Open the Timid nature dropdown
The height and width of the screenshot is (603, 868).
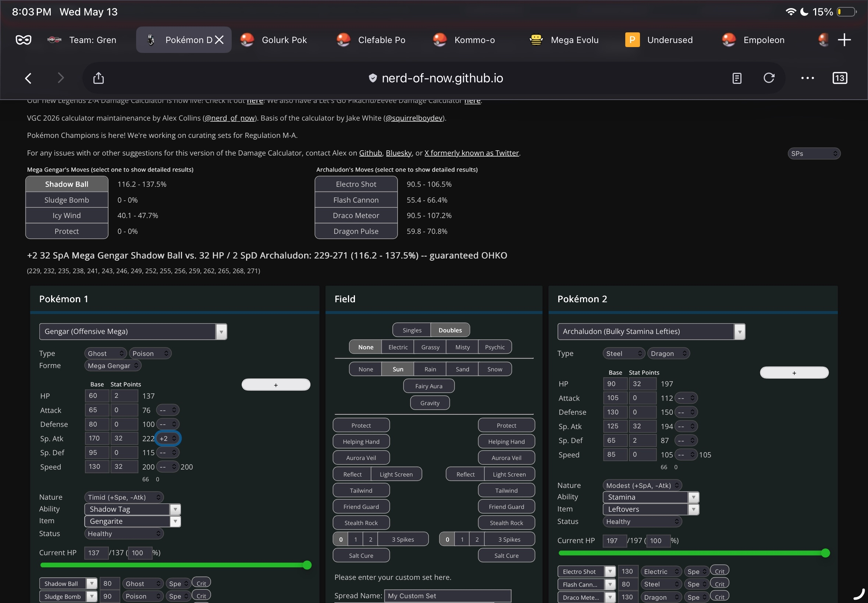click(124, 497)
